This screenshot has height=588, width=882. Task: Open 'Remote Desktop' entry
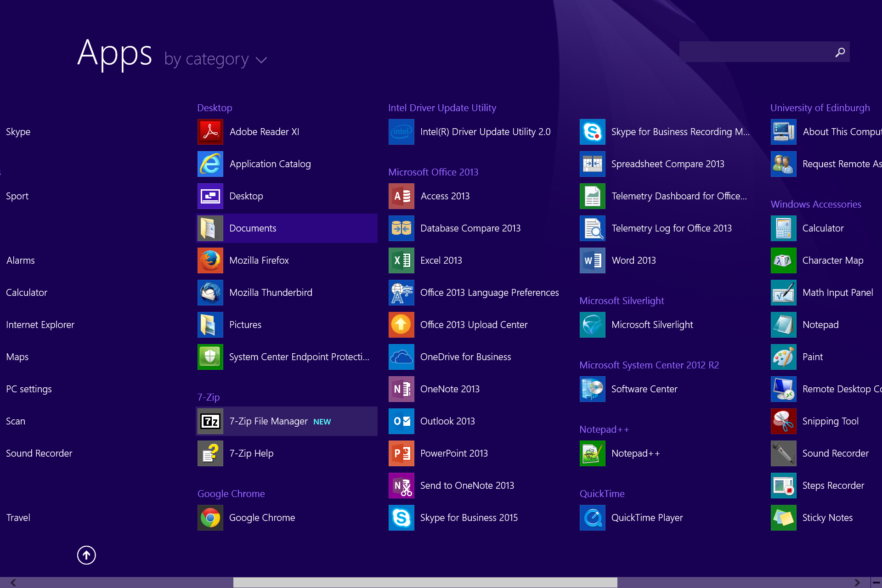(826, 389)
